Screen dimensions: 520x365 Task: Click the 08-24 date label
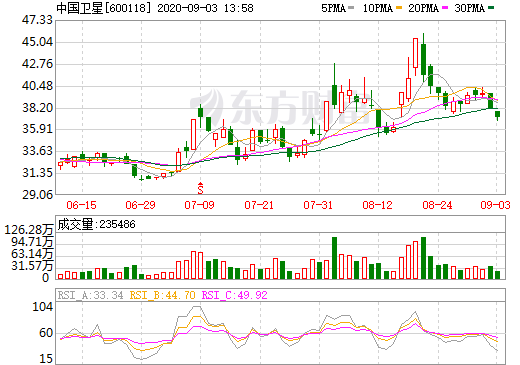[437, 205]
